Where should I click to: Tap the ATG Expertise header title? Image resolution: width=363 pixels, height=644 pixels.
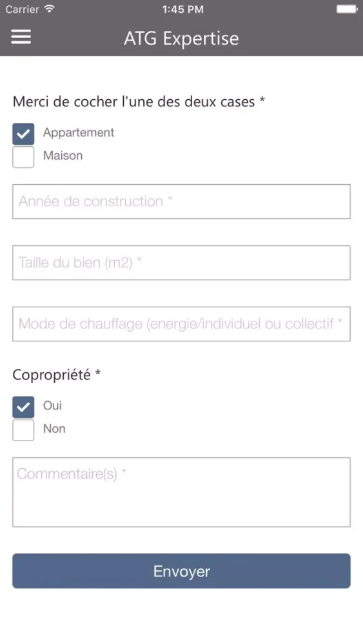(x=181, y=39)
